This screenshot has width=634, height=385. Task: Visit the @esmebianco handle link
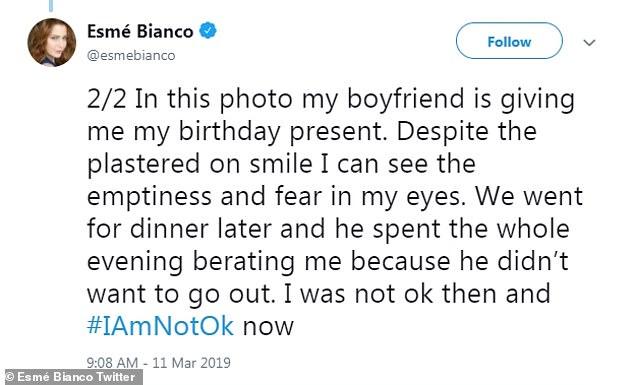[131, 55]
